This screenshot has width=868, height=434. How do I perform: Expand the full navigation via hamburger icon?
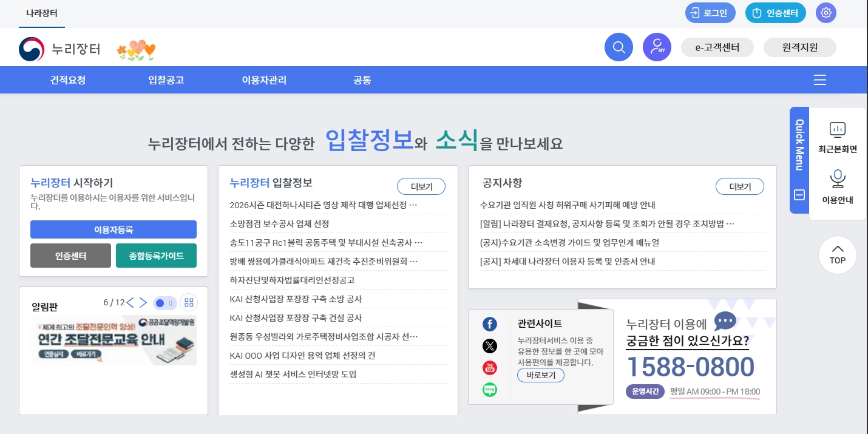coord(819,80)
